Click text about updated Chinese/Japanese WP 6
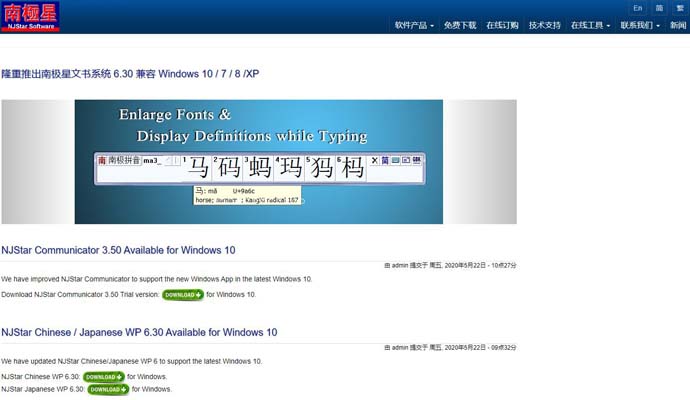Screen dimensions: 690x400 pyautogui.click(x=132, y=361)
